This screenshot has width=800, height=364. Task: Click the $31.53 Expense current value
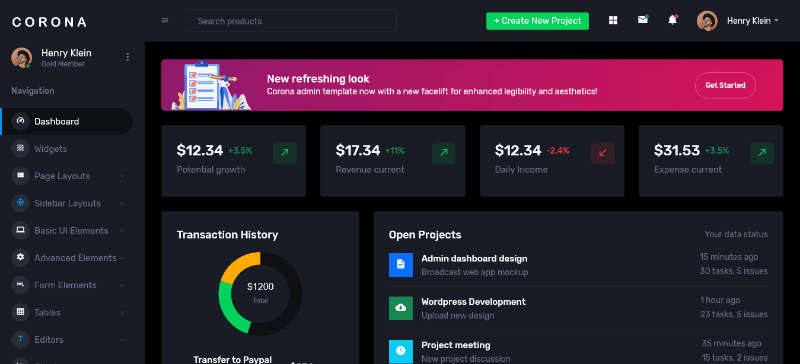(x=677, y=150)
